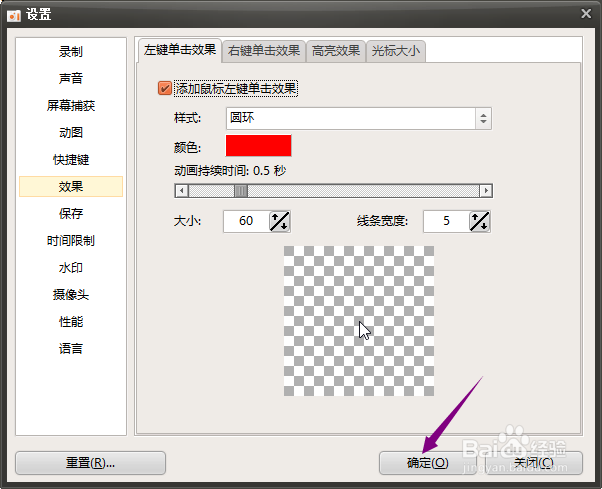Click the animation duration slider handle
The width and height of the screenshot is (602, 489).
click(x=241, y=190)
